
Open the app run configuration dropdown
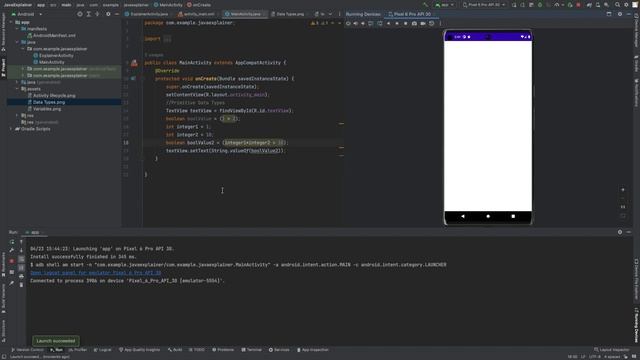coord(444,5)
